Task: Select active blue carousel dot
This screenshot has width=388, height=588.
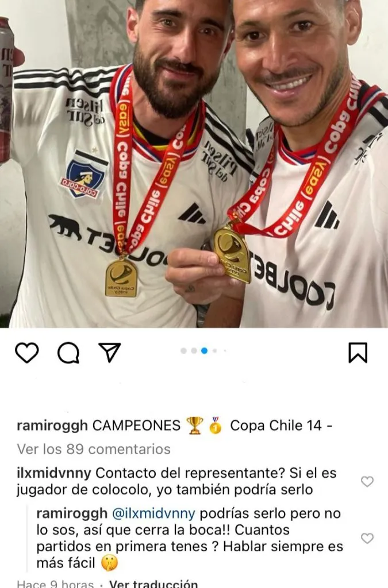Action: 204,351
